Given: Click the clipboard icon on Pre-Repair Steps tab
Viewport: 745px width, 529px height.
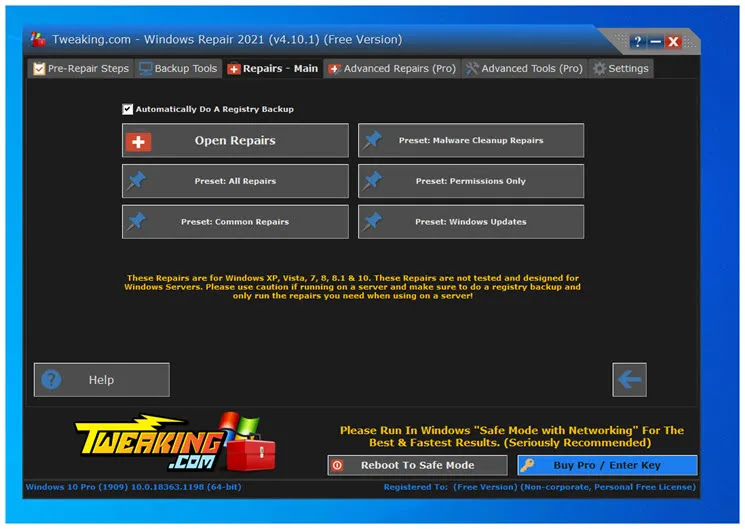Looking at the screenshot, I should pyautogui.click(x=39, y=69).
